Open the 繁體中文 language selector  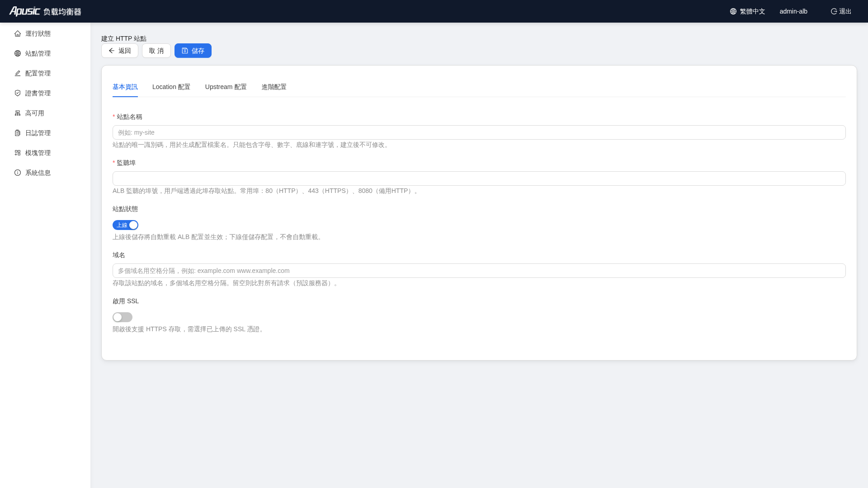click(747, 11)
